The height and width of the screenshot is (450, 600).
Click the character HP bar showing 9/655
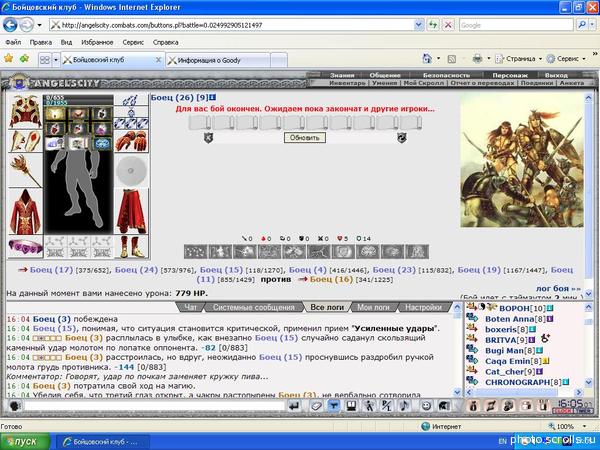[x=78, y=97]
